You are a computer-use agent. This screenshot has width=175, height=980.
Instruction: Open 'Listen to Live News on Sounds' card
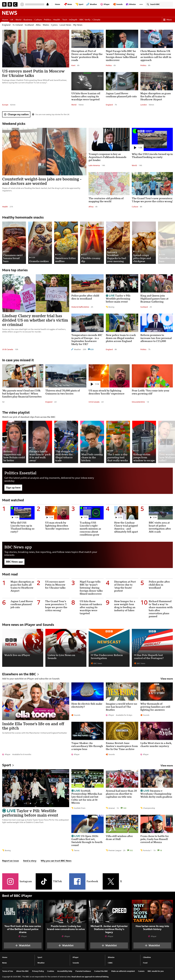tap(66, 648)
